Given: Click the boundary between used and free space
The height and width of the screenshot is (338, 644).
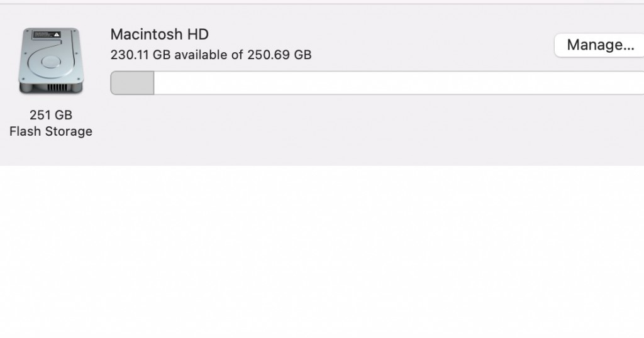Looking at the screenshot, I should 154,83.
